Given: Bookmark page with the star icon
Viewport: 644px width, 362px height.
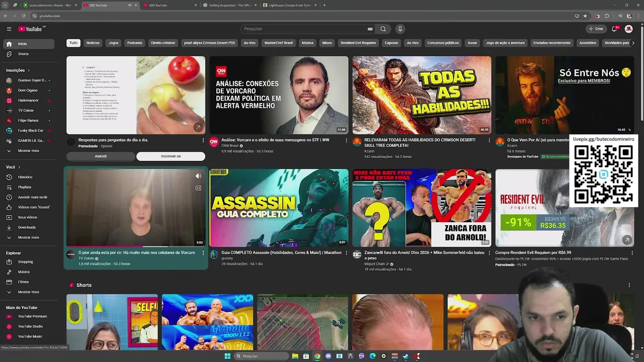Looking at the screenshot, I should pyautogui.click(x=585, y=16).
